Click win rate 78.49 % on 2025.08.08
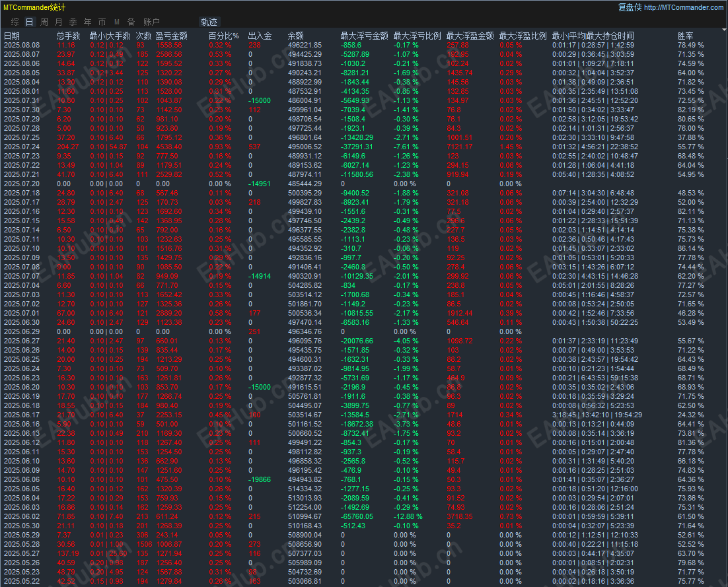728x587 pixels. [690, 45]
